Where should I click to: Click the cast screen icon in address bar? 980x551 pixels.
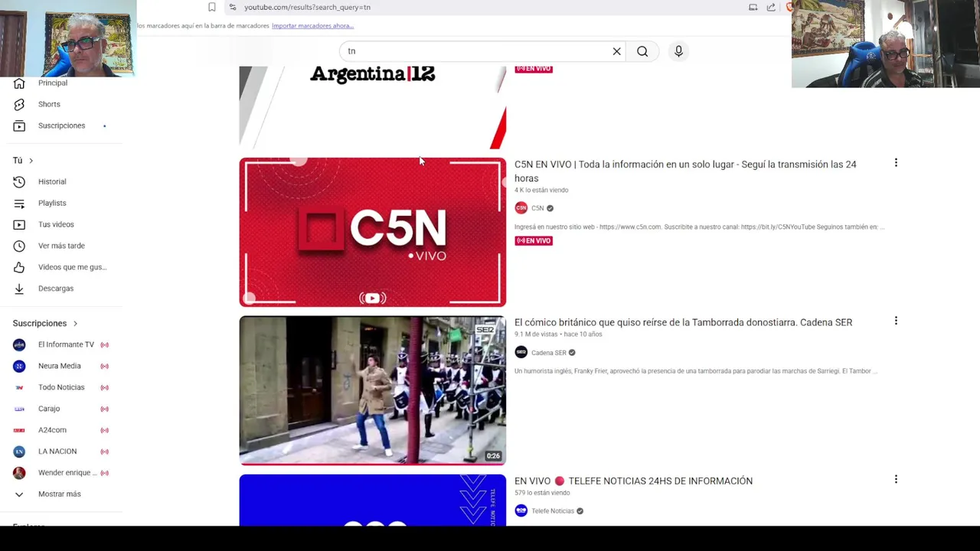coord(753,7)
